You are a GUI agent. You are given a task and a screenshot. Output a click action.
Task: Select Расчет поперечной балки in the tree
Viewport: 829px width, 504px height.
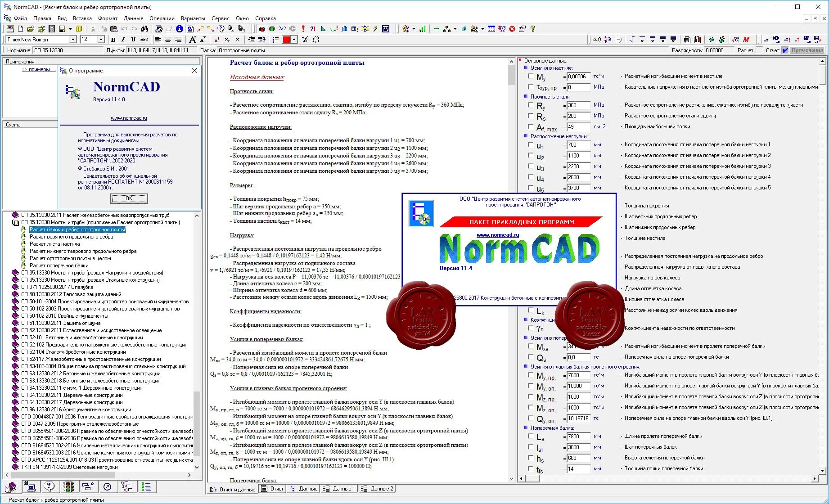pos(59,265)
